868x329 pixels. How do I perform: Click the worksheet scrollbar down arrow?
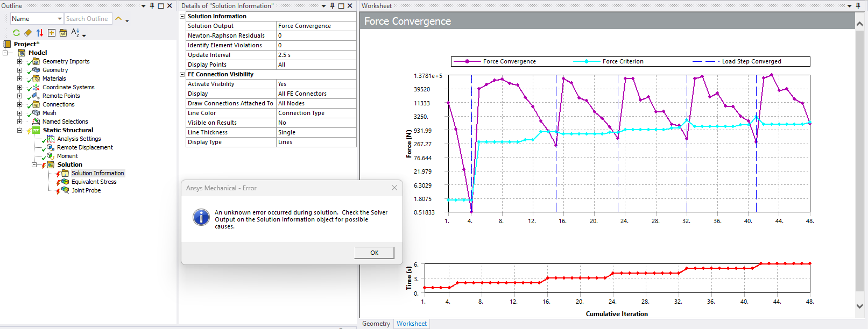click(x=859, y=306)
